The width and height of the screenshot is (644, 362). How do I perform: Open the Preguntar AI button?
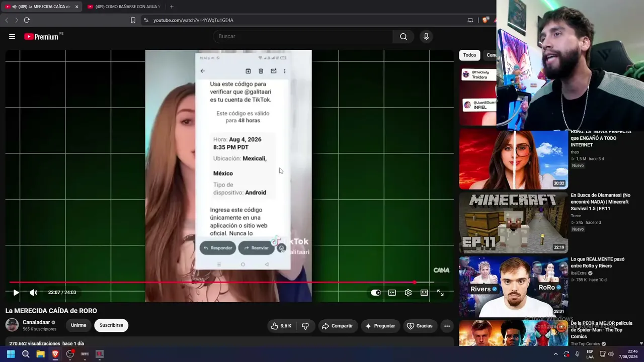(x=380, y=326)
